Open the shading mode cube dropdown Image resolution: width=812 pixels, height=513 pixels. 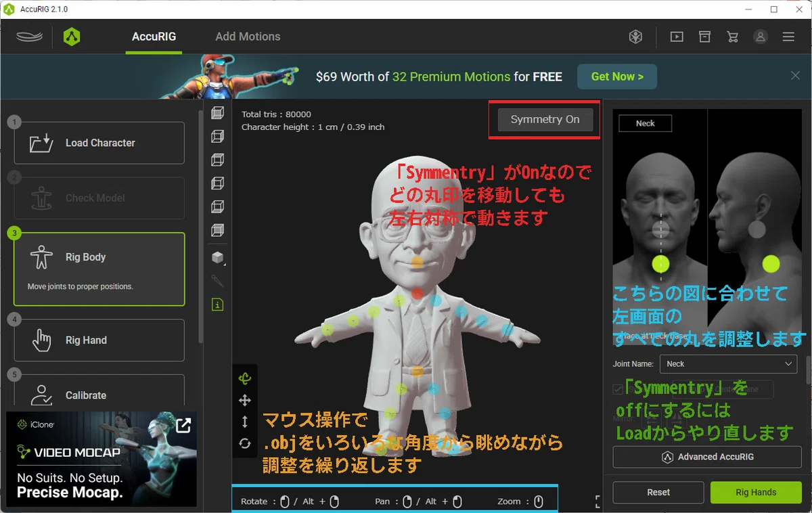(x=217, y=258)
